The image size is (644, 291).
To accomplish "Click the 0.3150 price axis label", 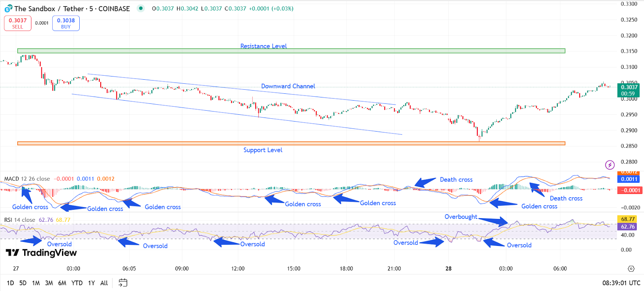I will 629,51.
